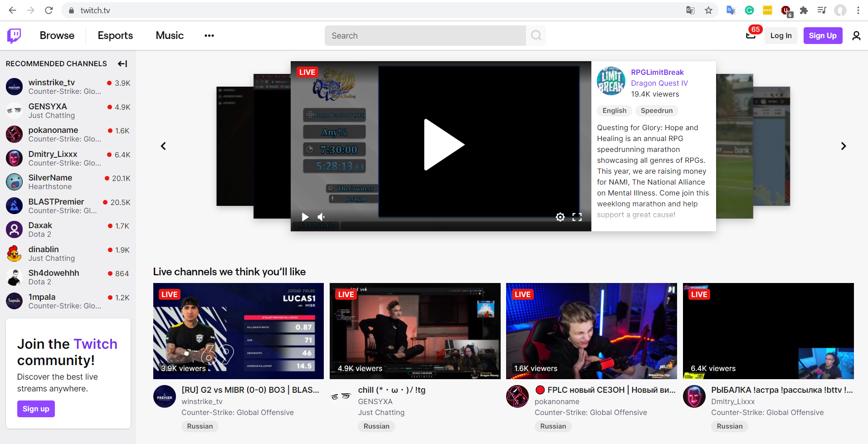868x444 pixels.
Task: Open SilverName avatar in sidebar
Action: pos(14,182)
